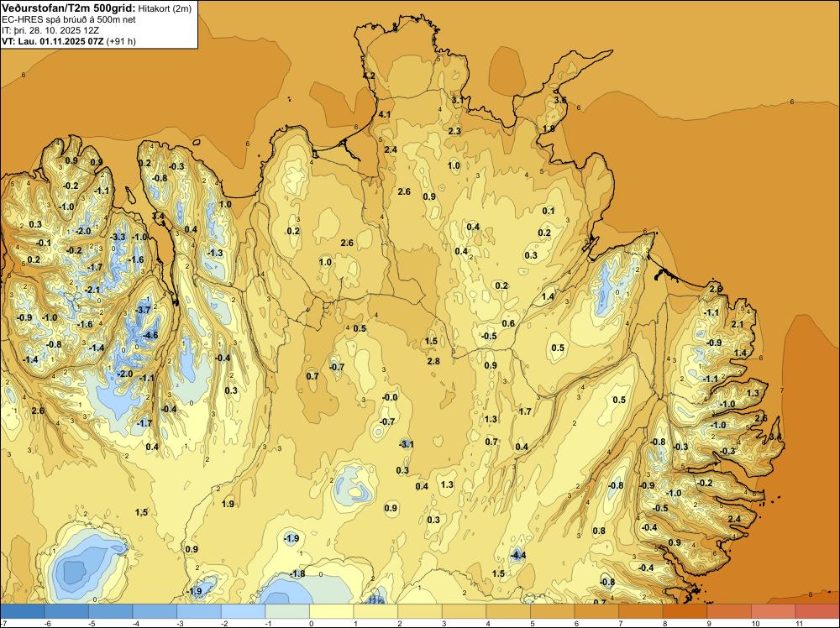Click the temperature value '4.1' on the map

385,114
